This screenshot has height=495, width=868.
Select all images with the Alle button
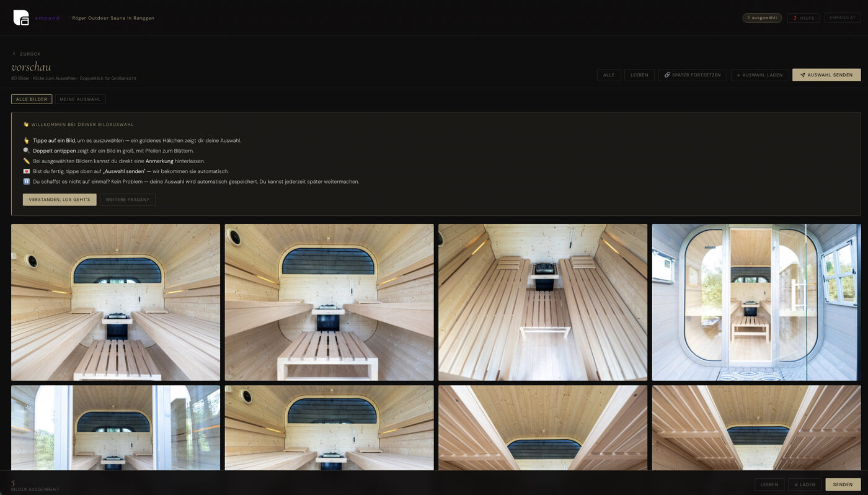coord(609,75)
